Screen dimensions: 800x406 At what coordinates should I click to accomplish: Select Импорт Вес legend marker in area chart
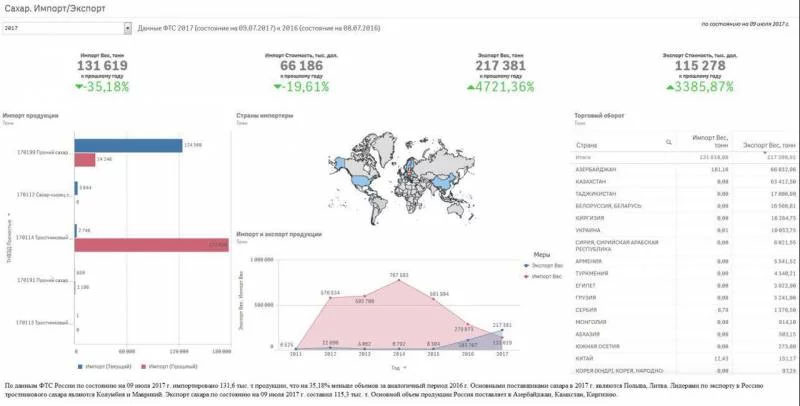(527, 275)
